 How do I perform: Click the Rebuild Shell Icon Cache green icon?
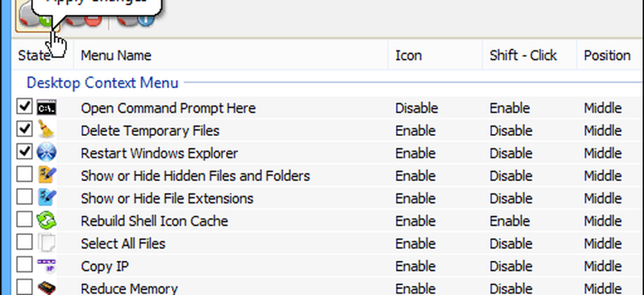46,221
